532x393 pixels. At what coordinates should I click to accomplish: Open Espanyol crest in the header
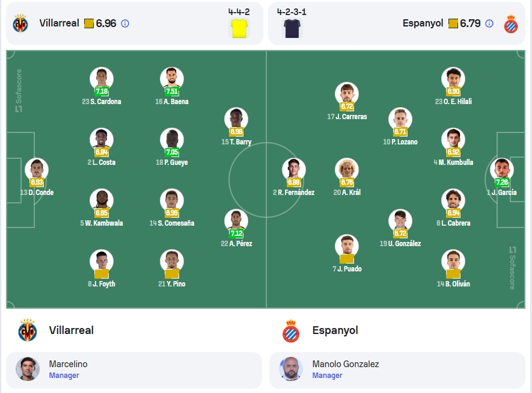tap(510, 24)
